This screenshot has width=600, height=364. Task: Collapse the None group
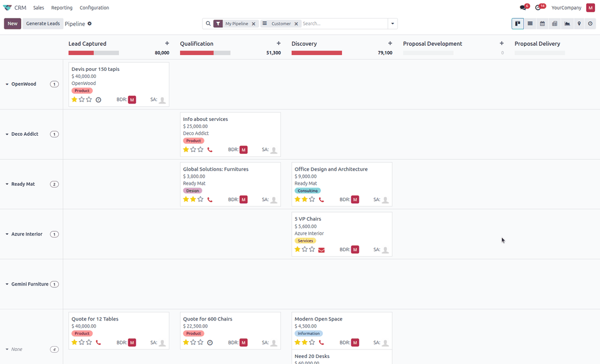click(7, 349)
